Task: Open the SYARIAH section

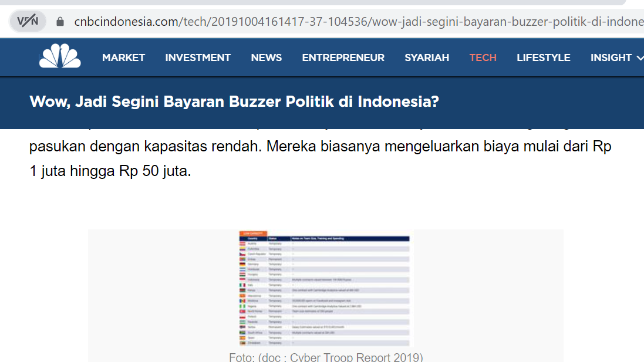Action: click(x=427, y=57)
